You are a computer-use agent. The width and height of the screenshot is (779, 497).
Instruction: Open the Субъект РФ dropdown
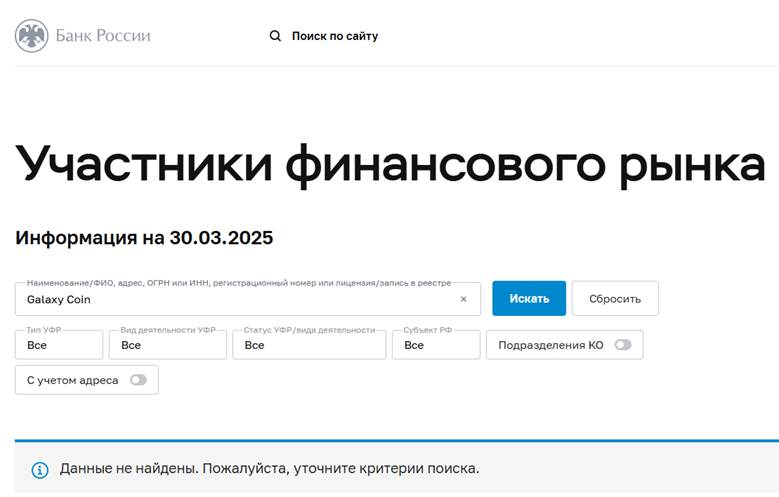[436, 345]
